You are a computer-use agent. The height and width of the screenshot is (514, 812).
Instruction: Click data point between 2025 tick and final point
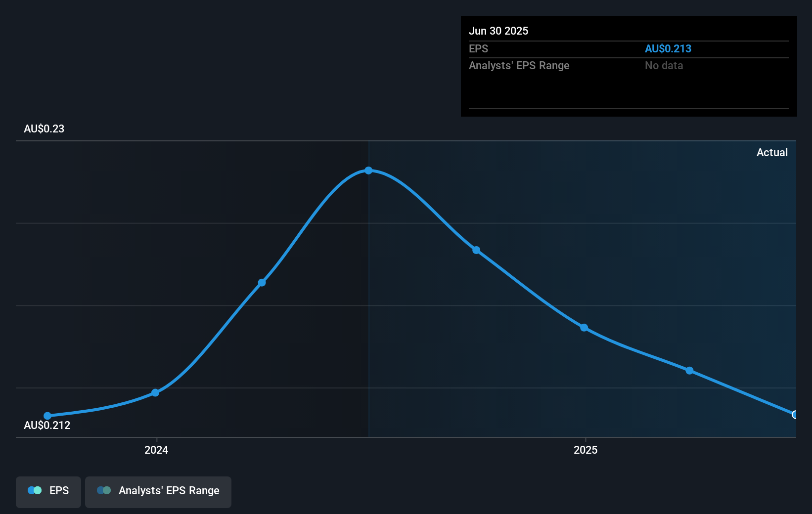tap(689, 371)
